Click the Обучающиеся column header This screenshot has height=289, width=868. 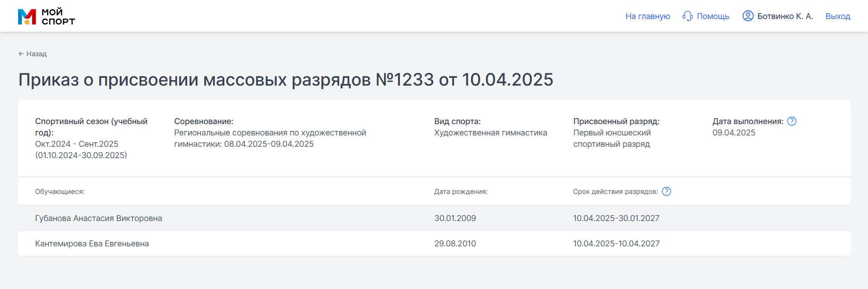click(x=60, y=192)
